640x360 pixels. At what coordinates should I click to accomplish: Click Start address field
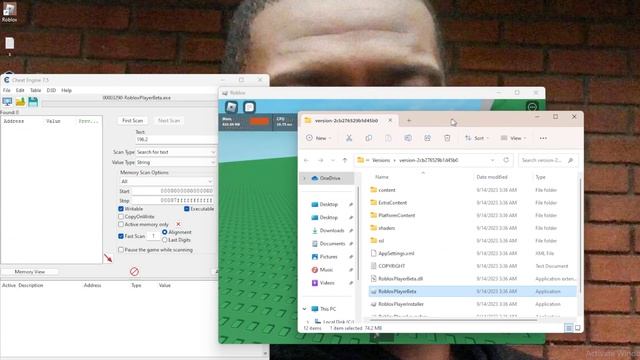172,191
